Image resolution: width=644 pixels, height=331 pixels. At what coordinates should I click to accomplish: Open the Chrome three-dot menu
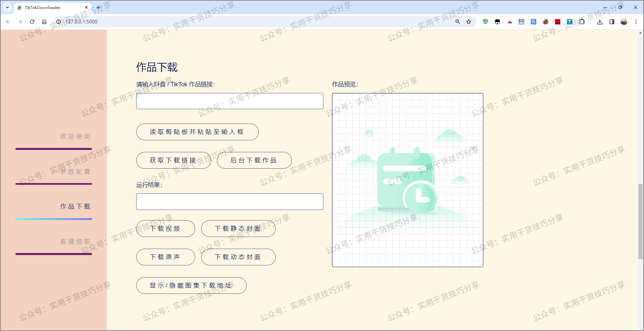636,21
